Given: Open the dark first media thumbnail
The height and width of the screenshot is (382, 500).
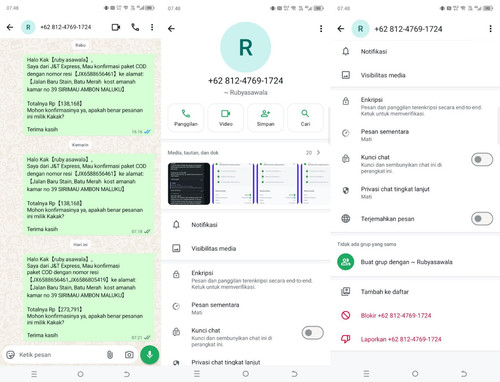Looking at the screenshot, I should click(x=189, y=184).
